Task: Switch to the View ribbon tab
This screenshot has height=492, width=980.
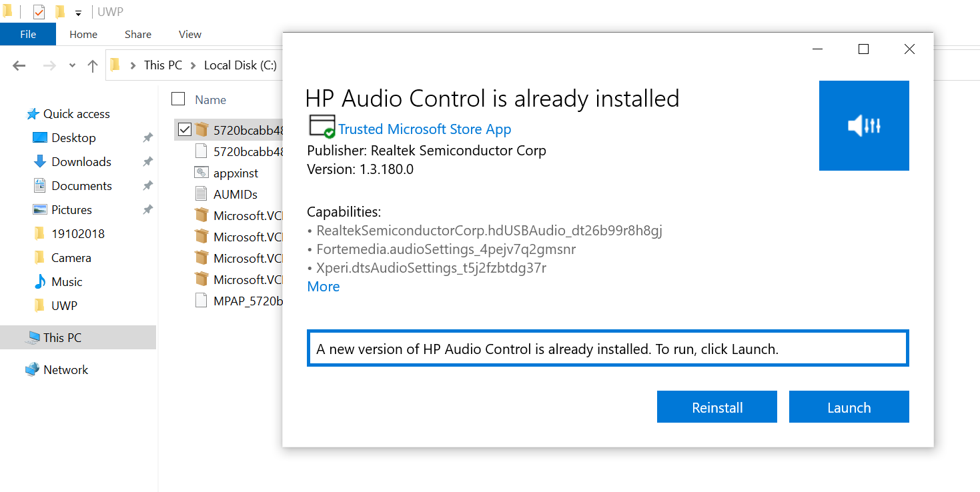Action: coord(190,34)
